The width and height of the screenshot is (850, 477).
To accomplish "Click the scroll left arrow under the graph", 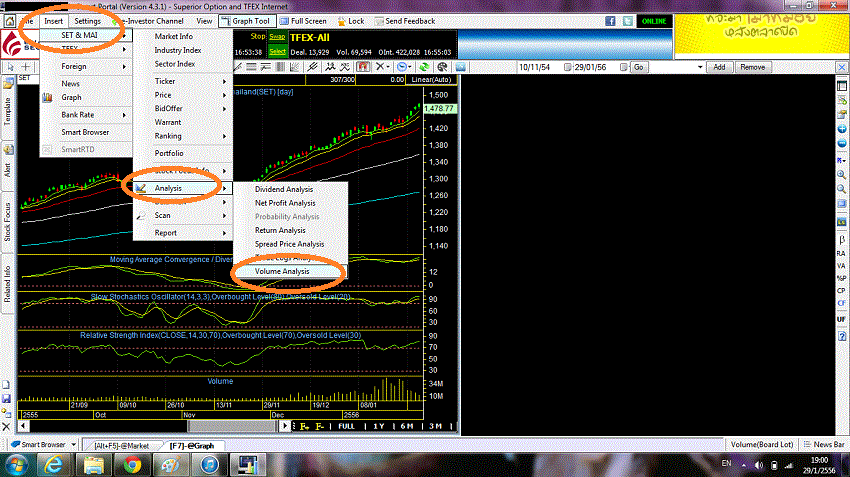I will click(23, 426).
